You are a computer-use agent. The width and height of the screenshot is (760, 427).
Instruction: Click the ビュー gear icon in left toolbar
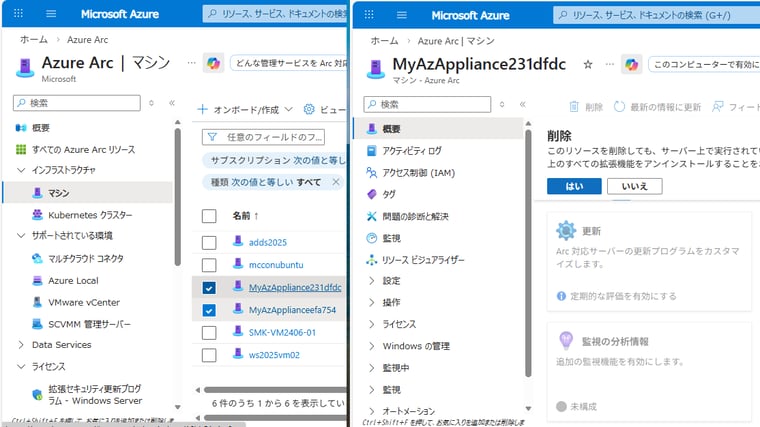coord(309,110)
